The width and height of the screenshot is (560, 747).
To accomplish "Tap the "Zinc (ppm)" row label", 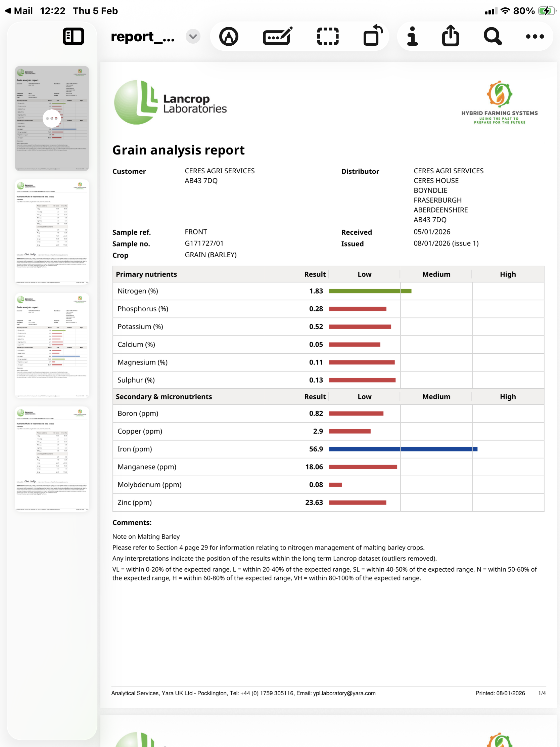I will (135, 503).
